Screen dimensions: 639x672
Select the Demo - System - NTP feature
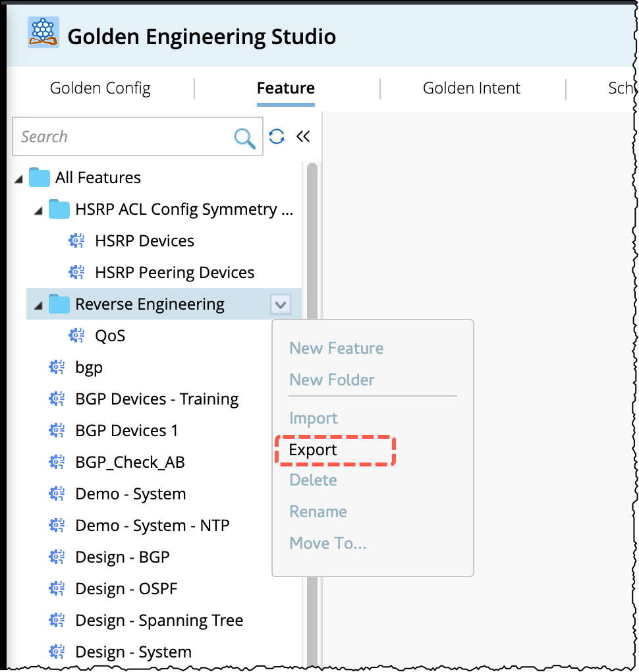[x=152, y=526]
